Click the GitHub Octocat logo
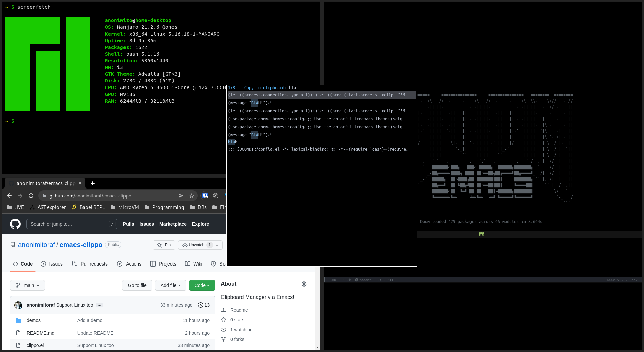The width and height of the screenshot is (644, 352). point(15,224)
